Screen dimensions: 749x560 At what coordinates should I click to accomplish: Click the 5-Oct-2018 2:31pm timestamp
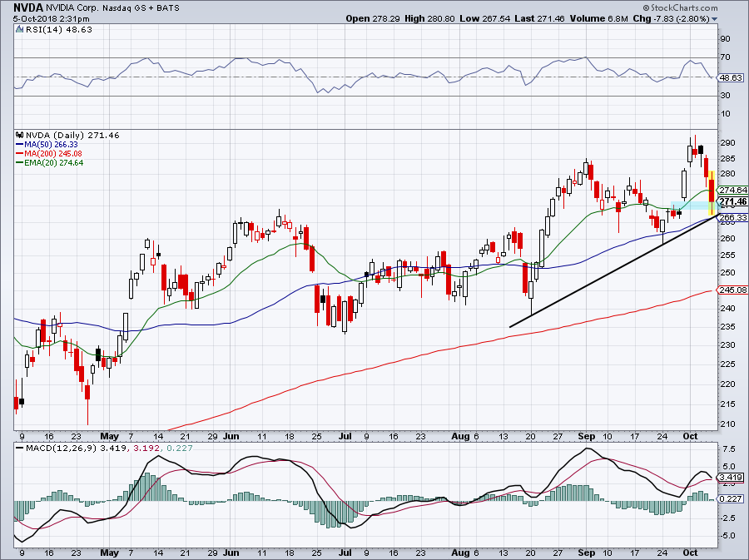(x=51, y=19)
